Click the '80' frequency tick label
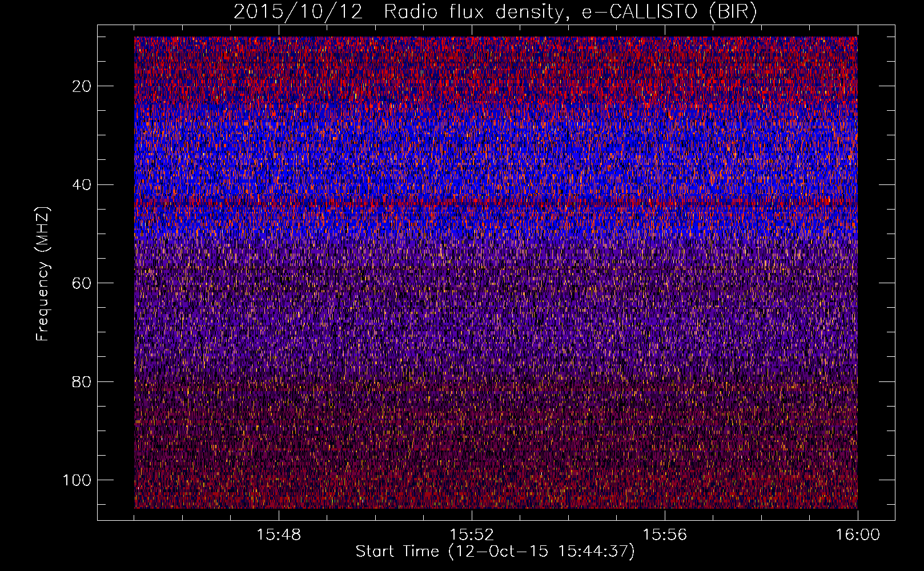The width and height of the screenshot is (924, 571). pyautogui.click(x=82, y=381)
